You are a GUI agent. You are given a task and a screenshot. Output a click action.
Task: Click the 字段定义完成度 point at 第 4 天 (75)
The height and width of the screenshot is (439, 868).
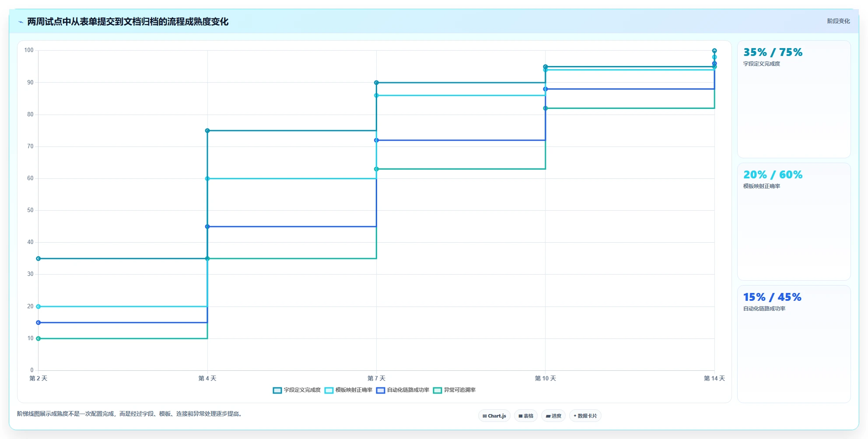point(207,131)
